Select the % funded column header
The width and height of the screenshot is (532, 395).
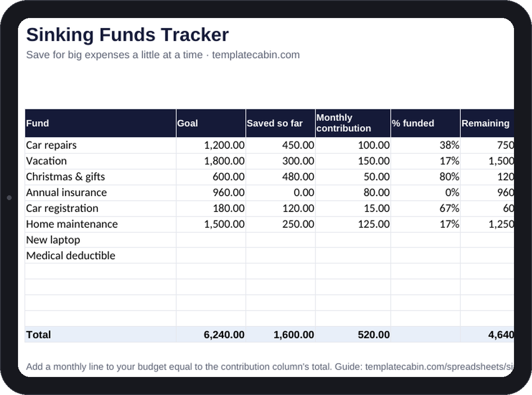click(x=426, y=123)
